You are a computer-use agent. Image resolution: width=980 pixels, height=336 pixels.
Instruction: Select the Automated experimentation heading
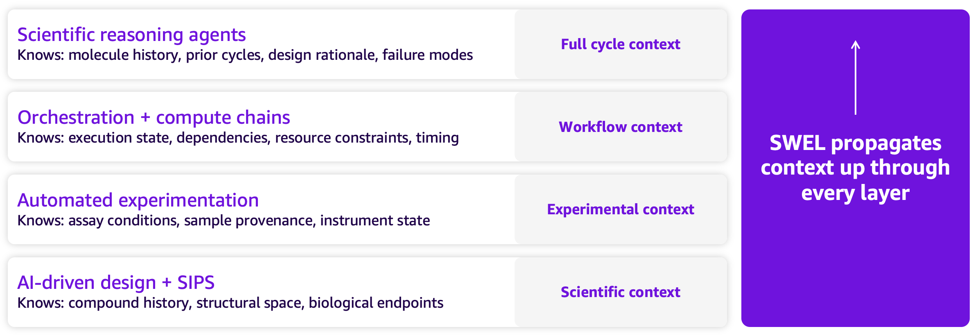click(138, 200)
